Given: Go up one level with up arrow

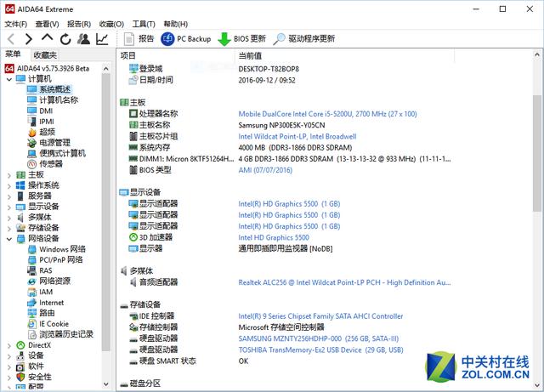Looking at the screenshot, I should pyautogui.click(x=48, y=38).
